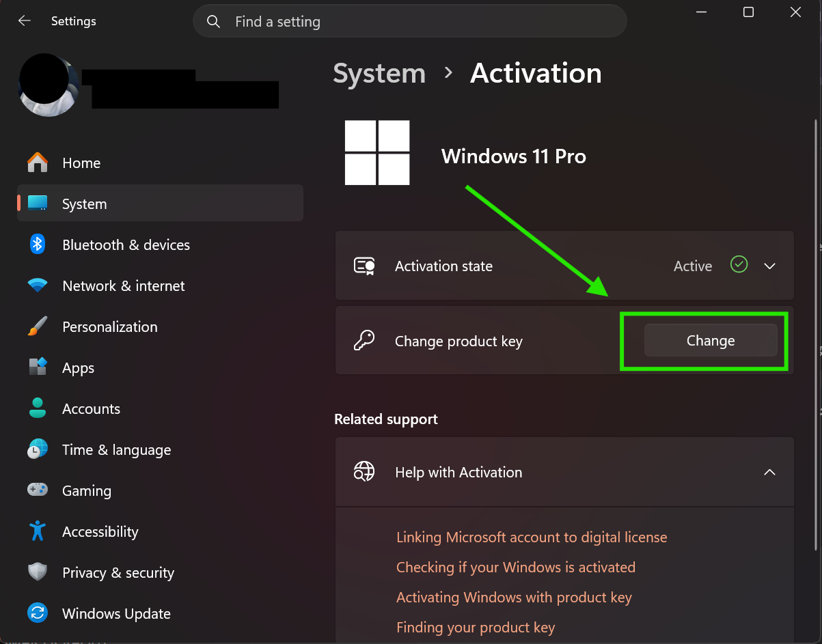The width and height of the screenshot is (822, 644).
Task: Click the Gaming controller icon
Action: pyautogui.click(x=38, y=490)
